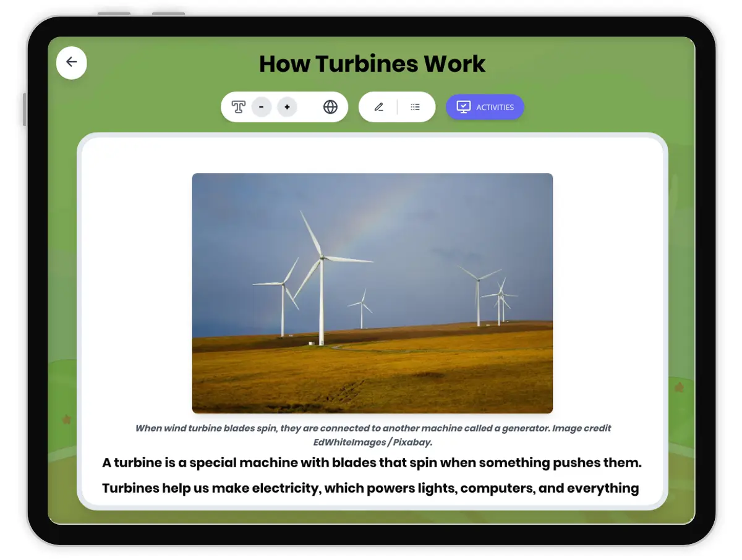Open the Activities button
The height and width of the screenshot is (560, 742).
pyautogui.click(x=485, y=107)
